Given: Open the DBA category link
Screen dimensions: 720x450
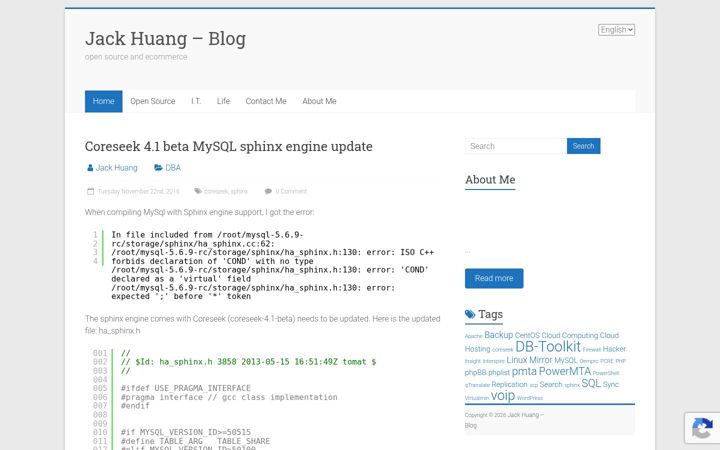Looking at the screenshot, I should tap(173, 168).
